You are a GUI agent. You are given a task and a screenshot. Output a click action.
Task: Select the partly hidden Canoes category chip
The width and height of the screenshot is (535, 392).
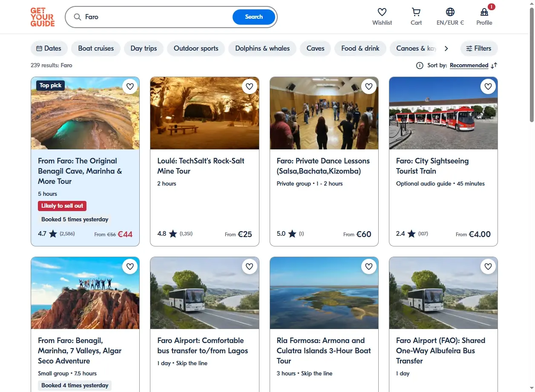[x=414, y=49]
